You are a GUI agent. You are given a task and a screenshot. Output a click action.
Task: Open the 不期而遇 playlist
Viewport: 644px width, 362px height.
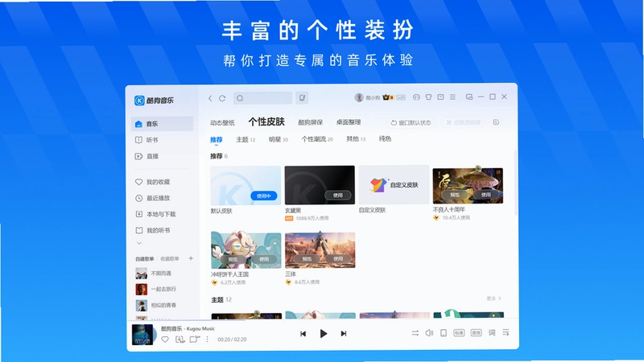click(x=163, y=274)
